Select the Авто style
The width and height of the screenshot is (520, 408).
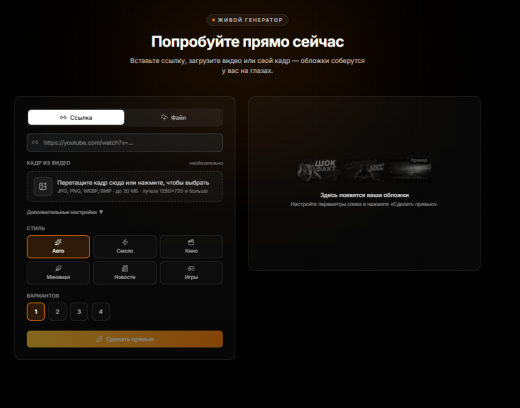click(58, 247)
